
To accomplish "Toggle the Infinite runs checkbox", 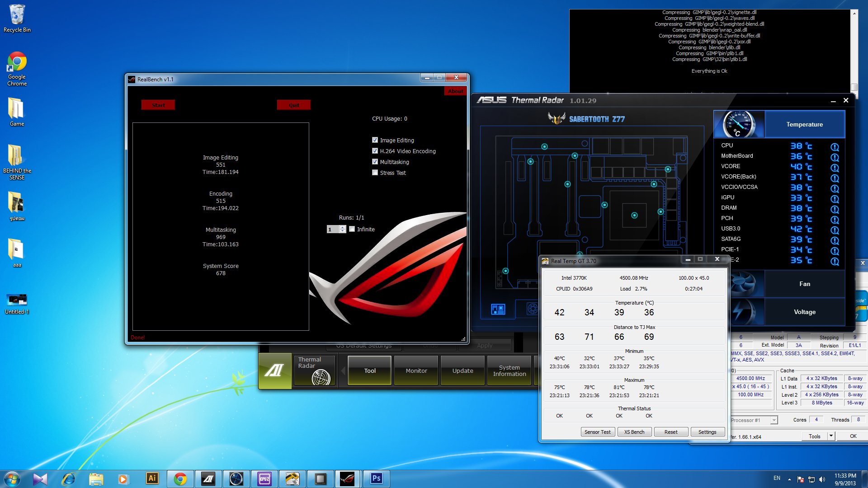I will [352, 229].
